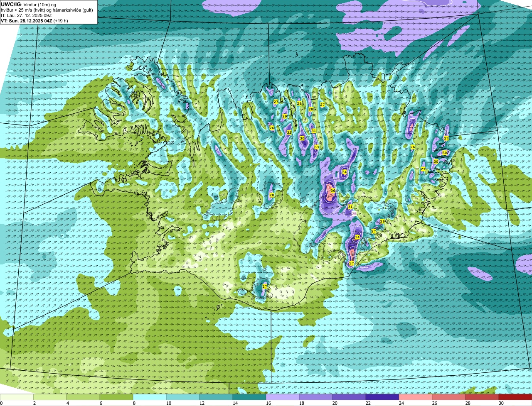The height and width of the screenshot is (406, 532).
Task: Select the 18–20 m/s light purple swatch
Action: coord(316,397)
